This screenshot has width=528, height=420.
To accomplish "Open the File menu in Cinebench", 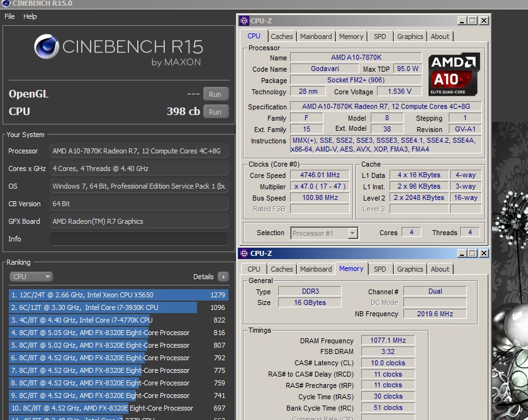I will point(9,16).
